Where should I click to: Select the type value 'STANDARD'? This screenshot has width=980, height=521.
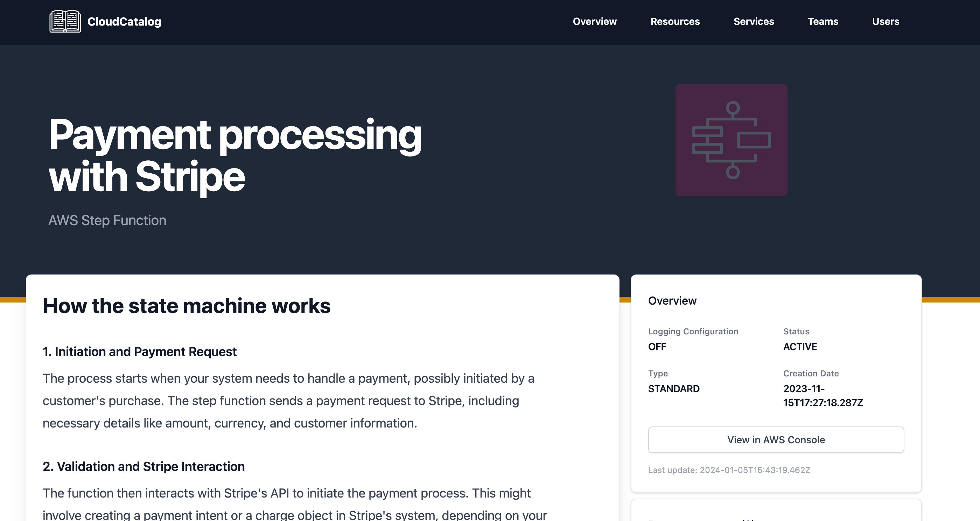pyautogui.click(x=674, y=389)
